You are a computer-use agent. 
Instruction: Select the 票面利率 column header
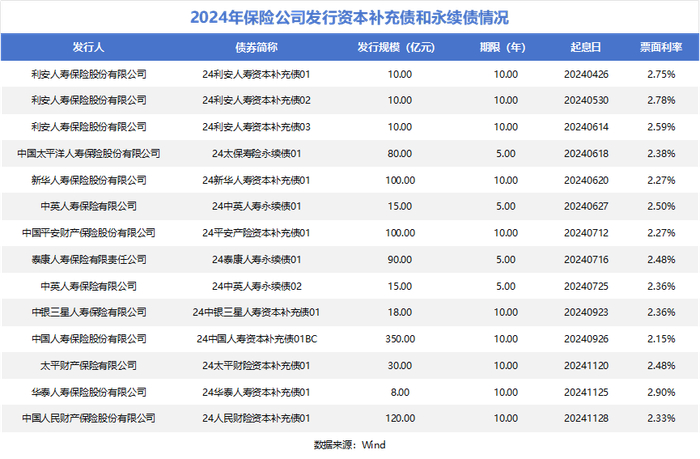pyautogui.click(x=661, y=47)
